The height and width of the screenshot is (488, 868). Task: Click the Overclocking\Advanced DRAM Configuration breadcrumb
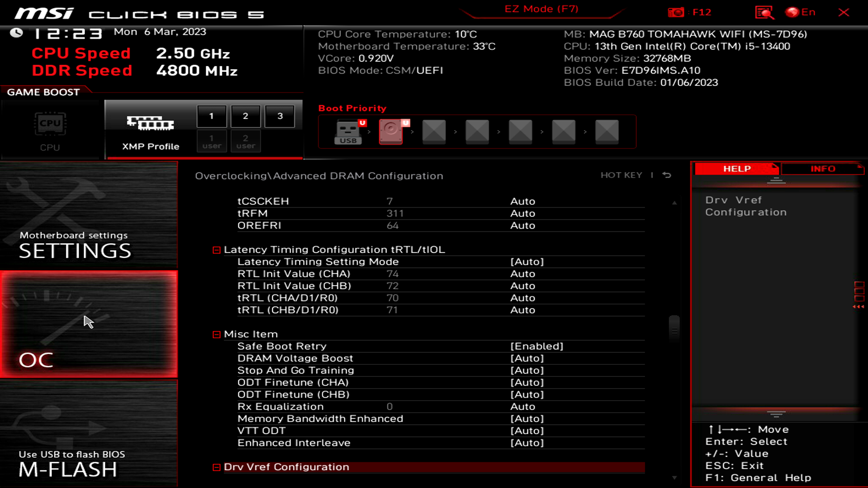point(319,176)
